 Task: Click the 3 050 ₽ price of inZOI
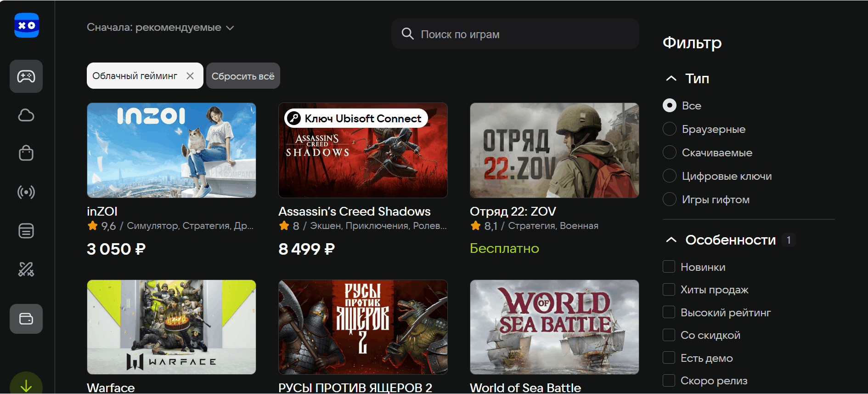pos(116,249)
